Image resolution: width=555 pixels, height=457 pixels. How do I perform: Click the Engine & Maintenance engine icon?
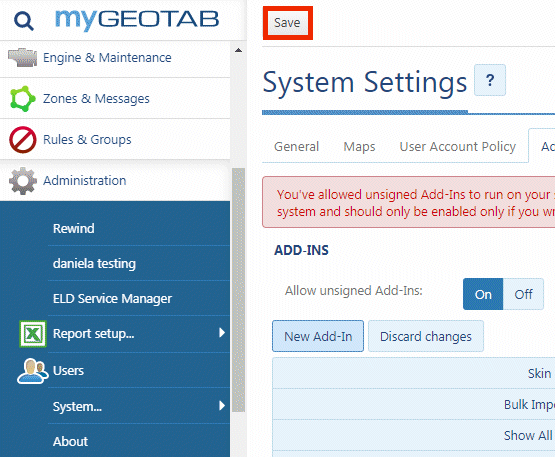tap(22, 57)
